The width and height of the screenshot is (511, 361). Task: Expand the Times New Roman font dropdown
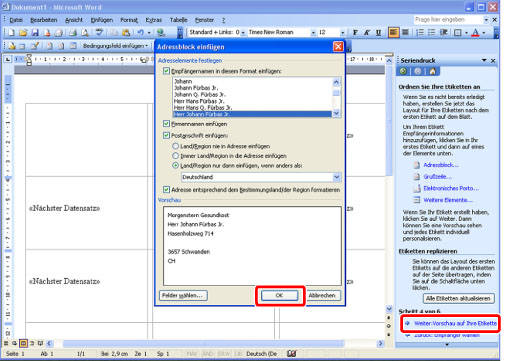tap(313, 33)
